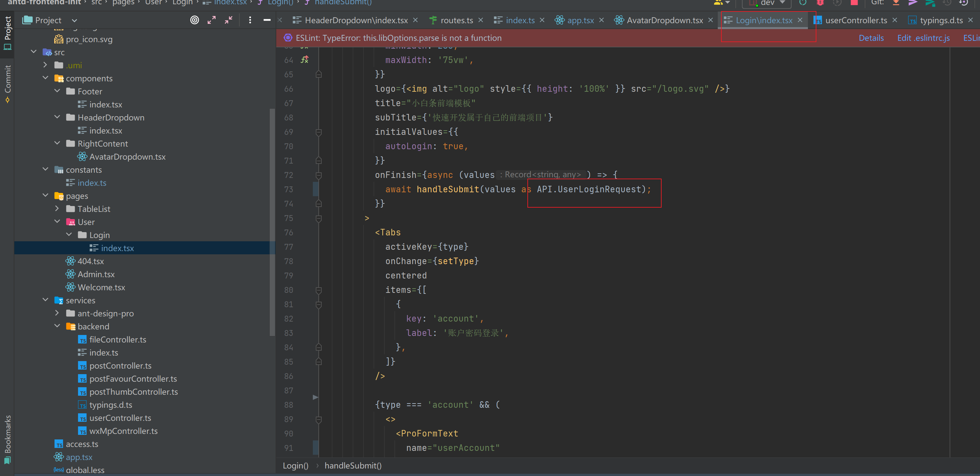Collapse the Login folder chevron
980x476 pixels.
pyautogui.click(x=69, y=235)
